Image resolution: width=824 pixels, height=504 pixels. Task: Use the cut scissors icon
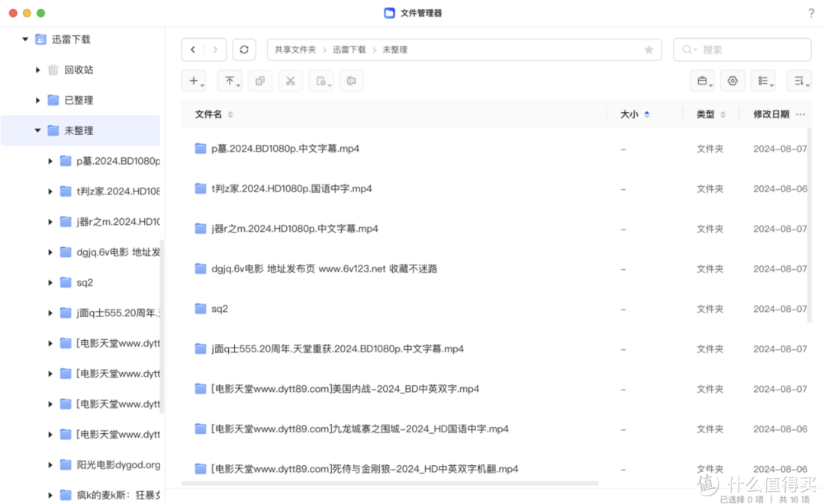[x=290, y=80]
